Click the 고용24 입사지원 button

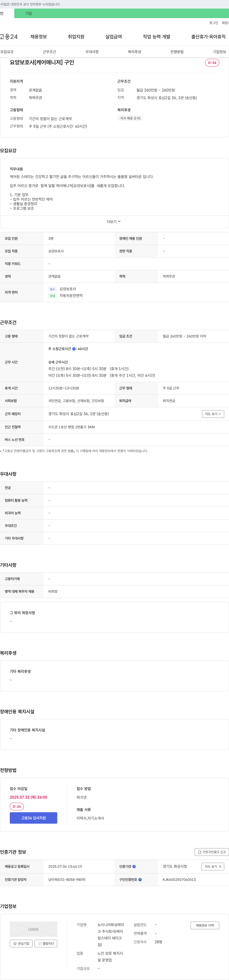[x=34, y=817]
